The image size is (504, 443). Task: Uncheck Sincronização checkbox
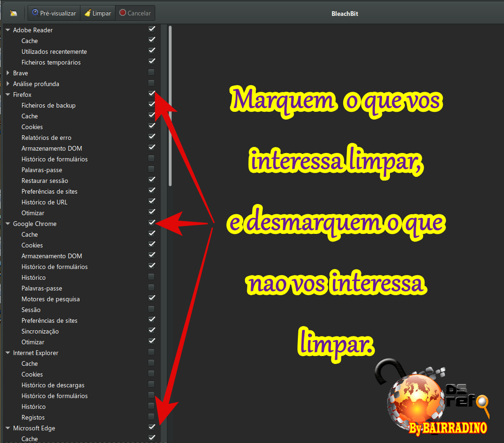(151, 330)
